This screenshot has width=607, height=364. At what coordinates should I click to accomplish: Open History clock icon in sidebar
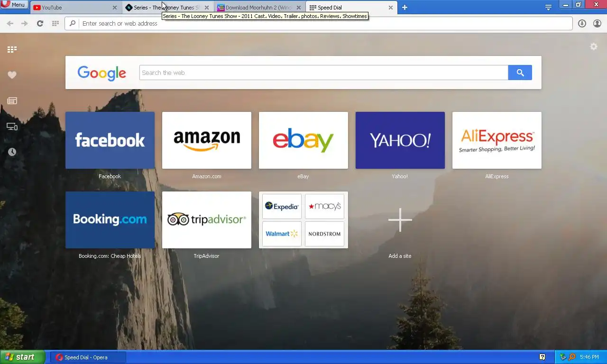12,152
